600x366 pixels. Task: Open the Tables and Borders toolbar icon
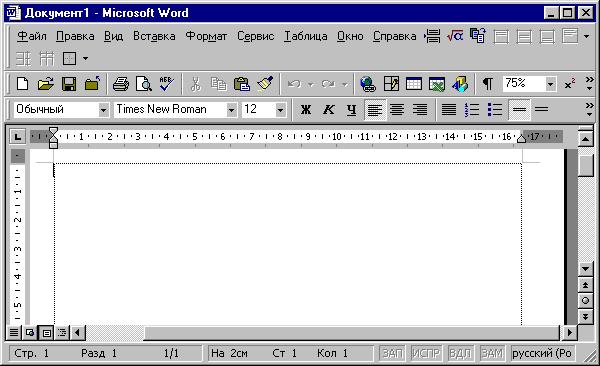click(391, 83)
